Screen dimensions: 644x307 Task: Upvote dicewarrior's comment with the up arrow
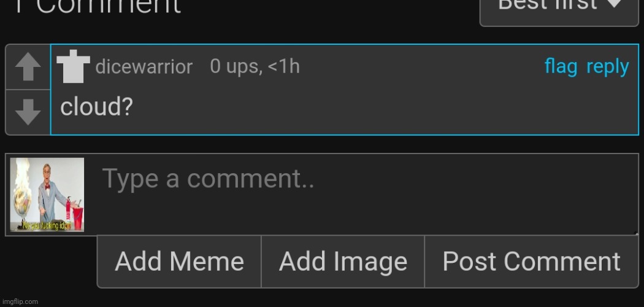click(x=28, y=66)
